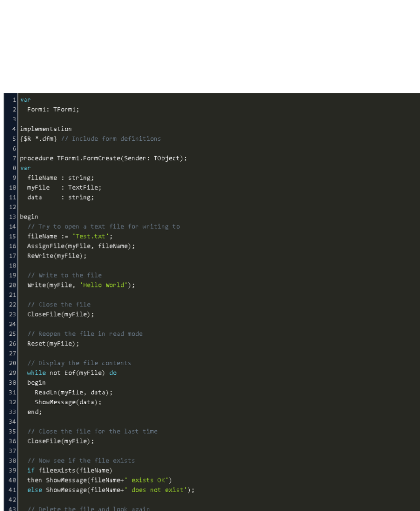Click the 'end;' keyword on line 33

click(x=34, y=412)
